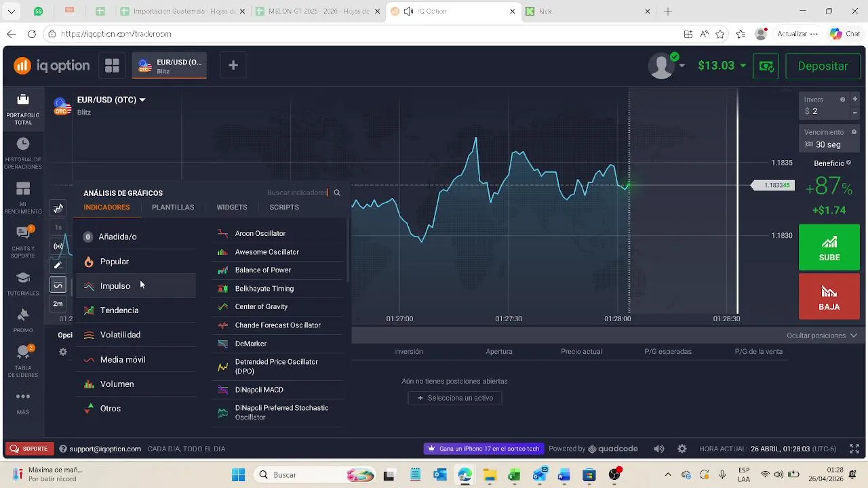The image size is (868, 488).
Task: Add the Awesome Oscillator indicator
Action: click(x=278, y=252)
